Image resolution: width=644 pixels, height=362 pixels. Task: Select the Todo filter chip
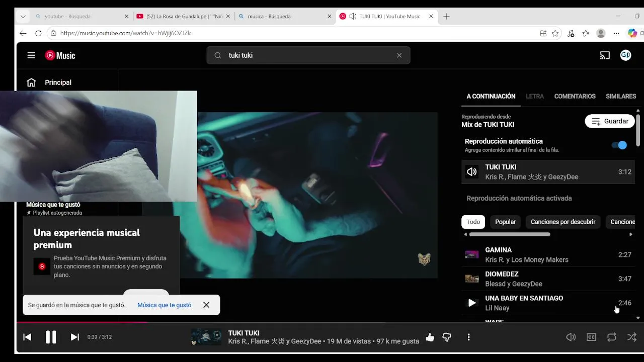point(473,222)
